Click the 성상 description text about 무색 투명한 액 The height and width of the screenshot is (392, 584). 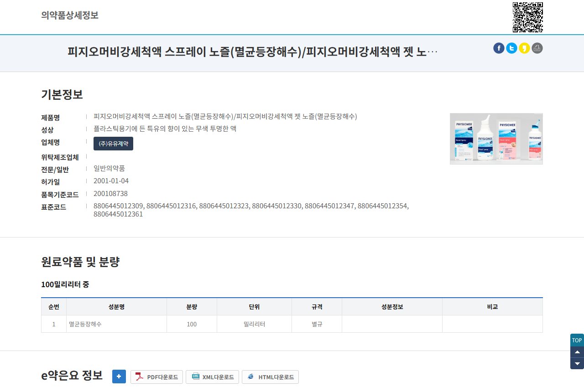[x=165, y=129]
